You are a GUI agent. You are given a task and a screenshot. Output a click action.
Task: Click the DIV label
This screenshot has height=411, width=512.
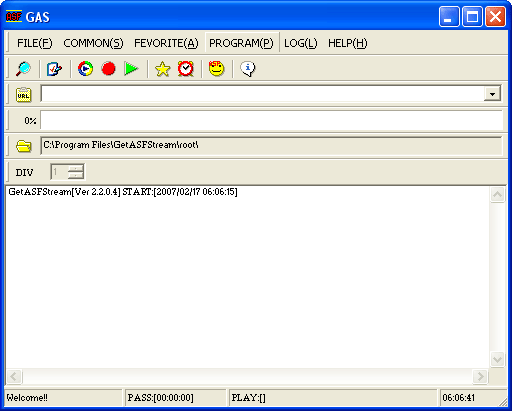click(x=24, y=173)
